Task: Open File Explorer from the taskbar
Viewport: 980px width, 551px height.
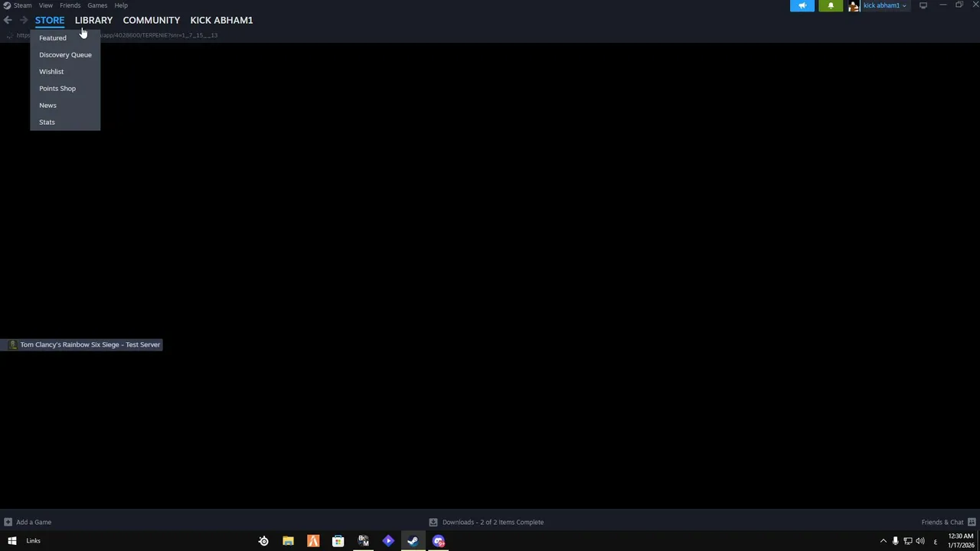Action: tap(288, 541)
